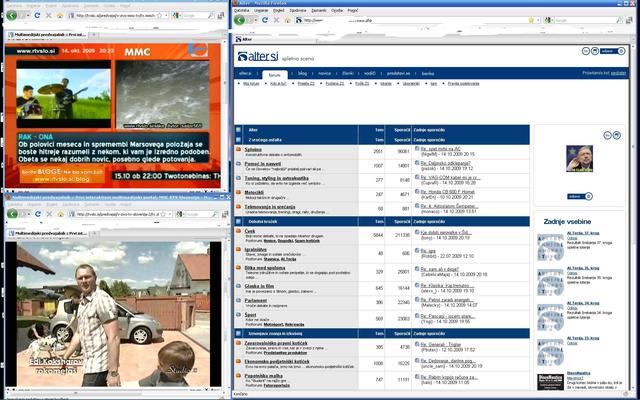Click the folder icon next to Splošno

coord(238,149)
